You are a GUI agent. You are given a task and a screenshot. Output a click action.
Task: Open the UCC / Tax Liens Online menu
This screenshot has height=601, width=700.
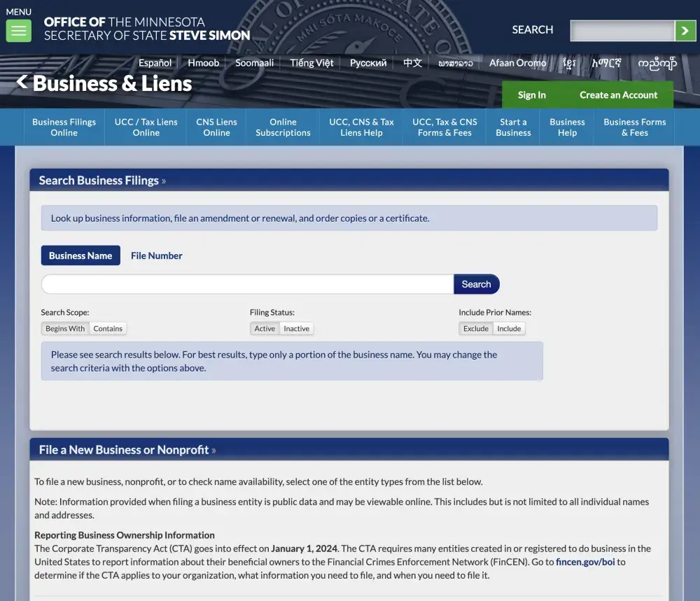click(146, 127)
